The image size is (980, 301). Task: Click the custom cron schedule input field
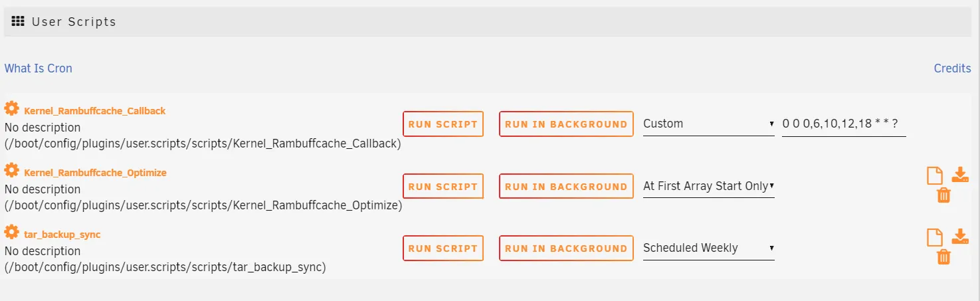[844, 124]
